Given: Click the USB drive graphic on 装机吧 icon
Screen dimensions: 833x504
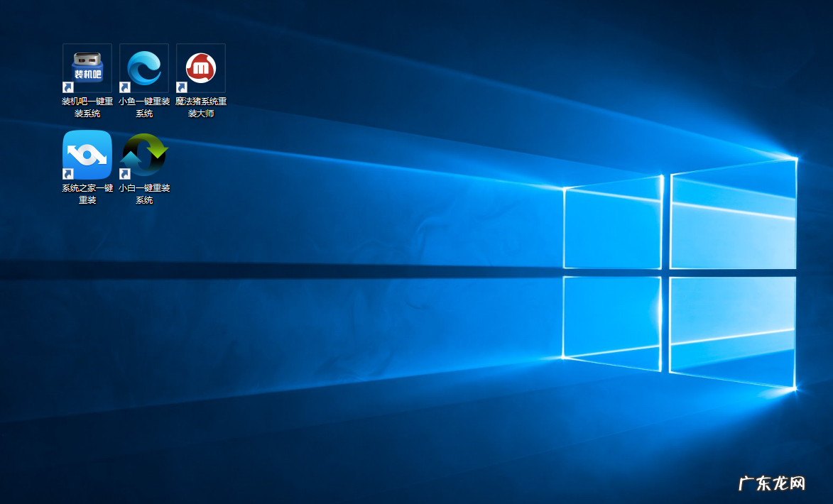Looking at the screenshot, I should pos(87,62).
